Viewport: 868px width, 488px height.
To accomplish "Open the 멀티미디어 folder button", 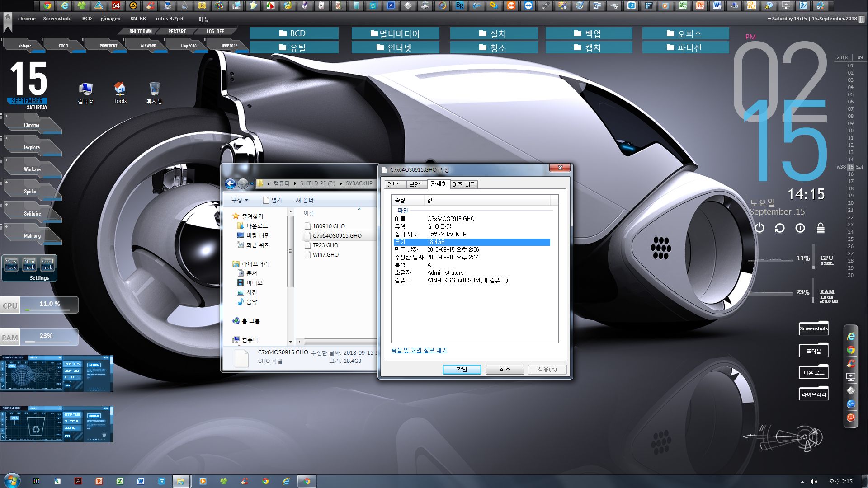I will (x=396, y=33).
